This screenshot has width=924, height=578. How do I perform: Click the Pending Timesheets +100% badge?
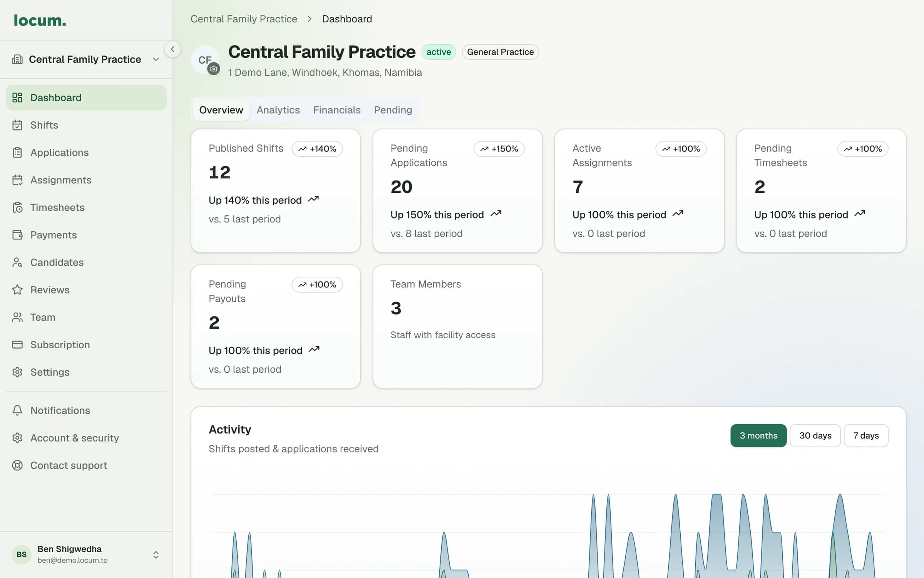863,149
